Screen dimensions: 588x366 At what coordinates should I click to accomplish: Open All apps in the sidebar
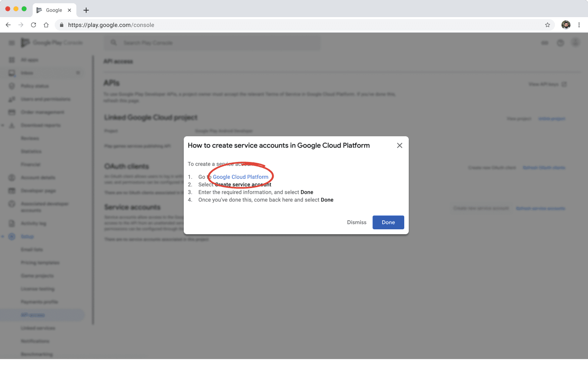click(x=29, y=60)
